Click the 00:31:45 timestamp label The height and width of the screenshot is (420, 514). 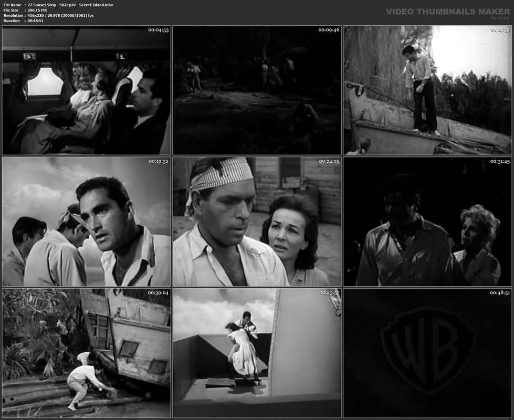coord(500,161)
